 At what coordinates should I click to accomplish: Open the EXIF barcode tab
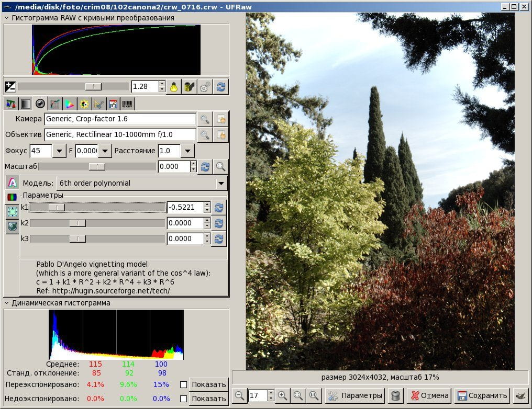(127, 104)
